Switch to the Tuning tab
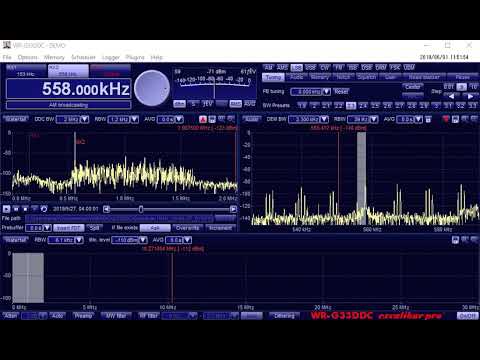 point(273,77)
